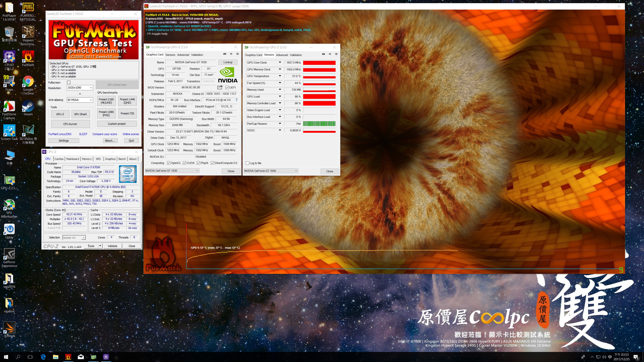Viewport: 644px width, 362px height.
Task: Open the Fraps desktop shortcut
Action: point(9,83)
